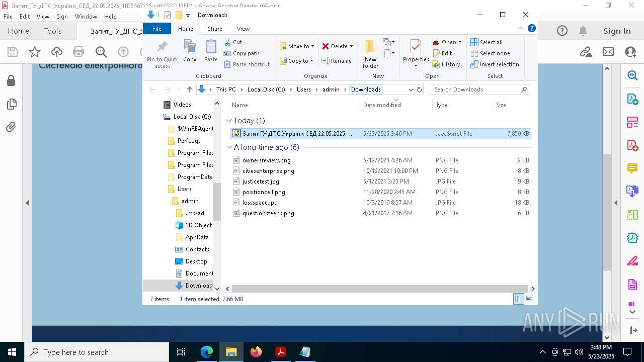Open Quick Access Toolbar customize arrow
The width and height of the screenshot is (644, 362).
(x=188, y=15)
